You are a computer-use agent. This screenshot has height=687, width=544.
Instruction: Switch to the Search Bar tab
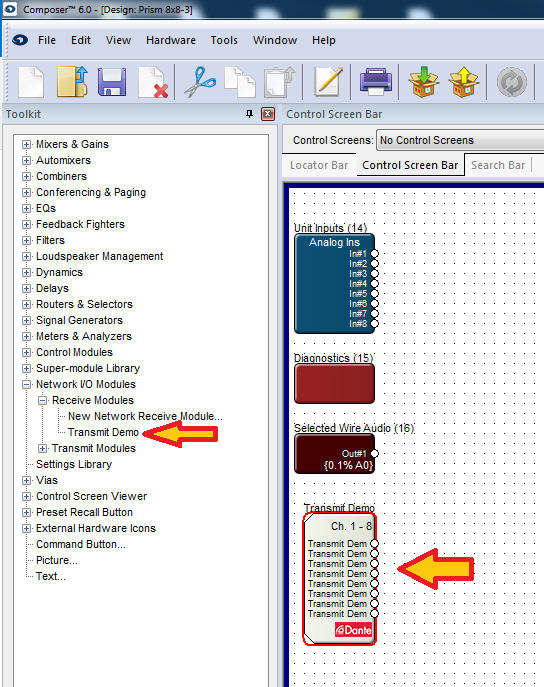tap(498, 165)
